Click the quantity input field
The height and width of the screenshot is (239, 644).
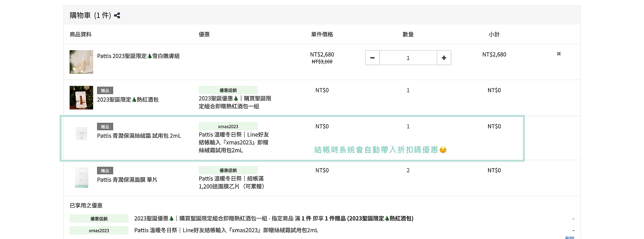pyautogui.click(x=408, y=58)
